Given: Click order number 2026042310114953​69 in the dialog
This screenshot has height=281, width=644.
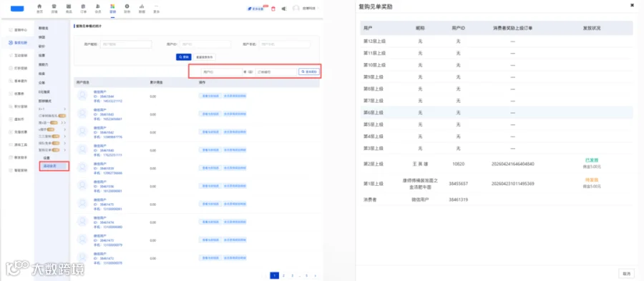Looking at the screenshot, I should (x=512, y=183).
